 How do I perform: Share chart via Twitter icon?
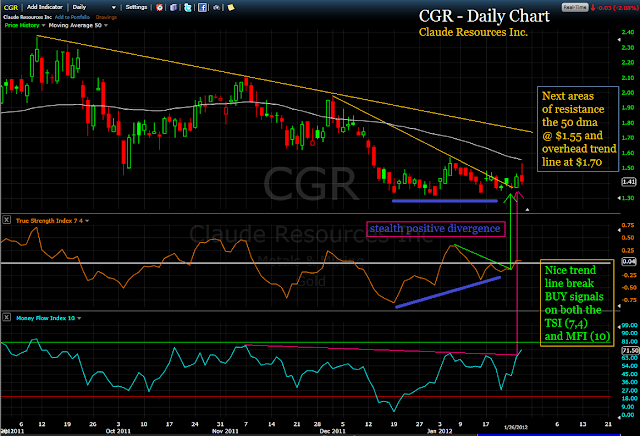[x=188, y=7]
